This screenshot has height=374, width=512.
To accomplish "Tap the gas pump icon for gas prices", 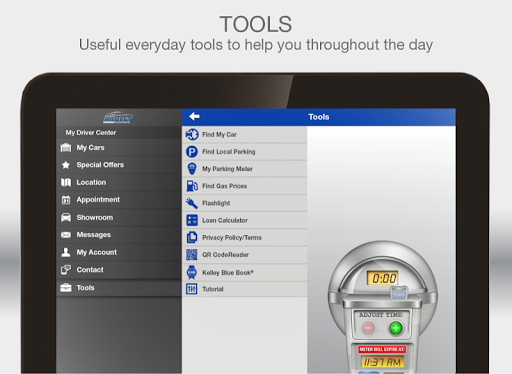I will click(192, 186).
